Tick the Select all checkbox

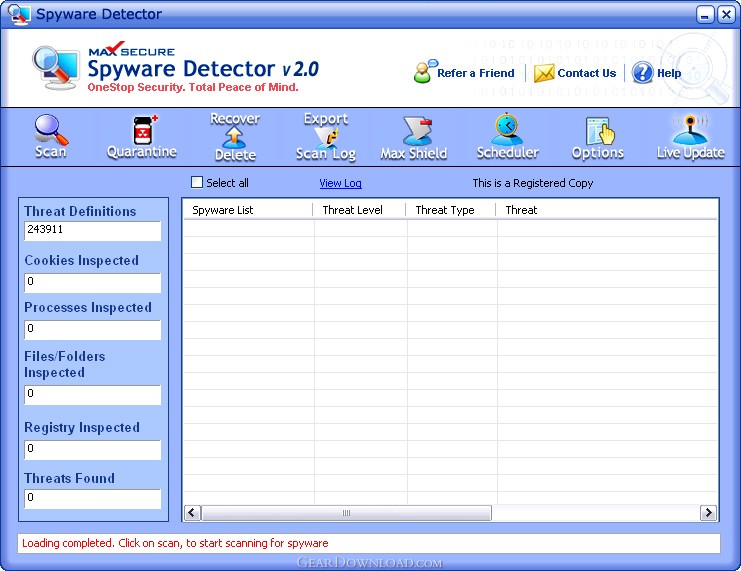[x=197, y=182]
